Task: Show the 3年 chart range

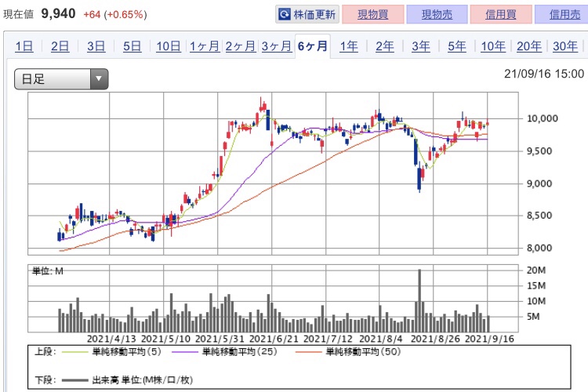Action: click(421, 46)
